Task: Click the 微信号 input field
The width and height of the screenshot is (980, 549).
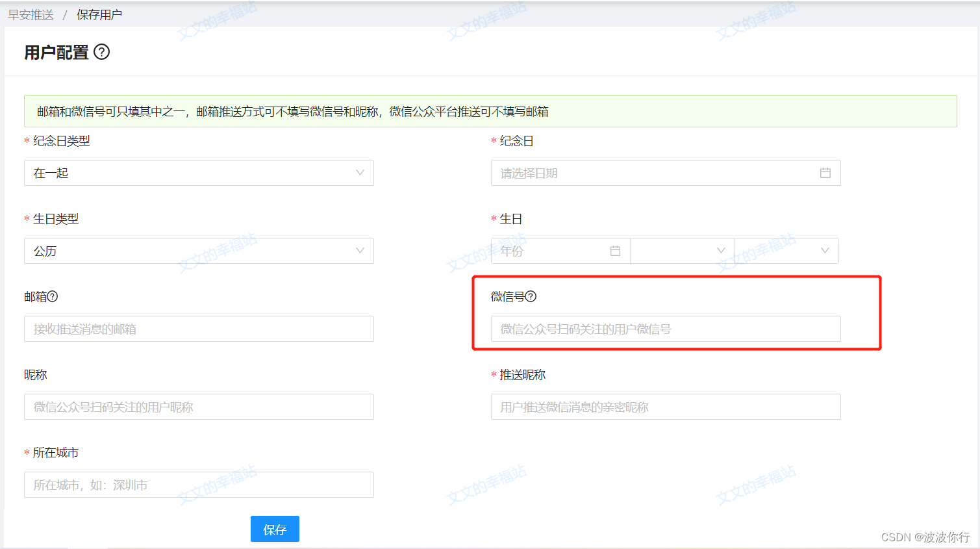Action: [x=666, y=329]
